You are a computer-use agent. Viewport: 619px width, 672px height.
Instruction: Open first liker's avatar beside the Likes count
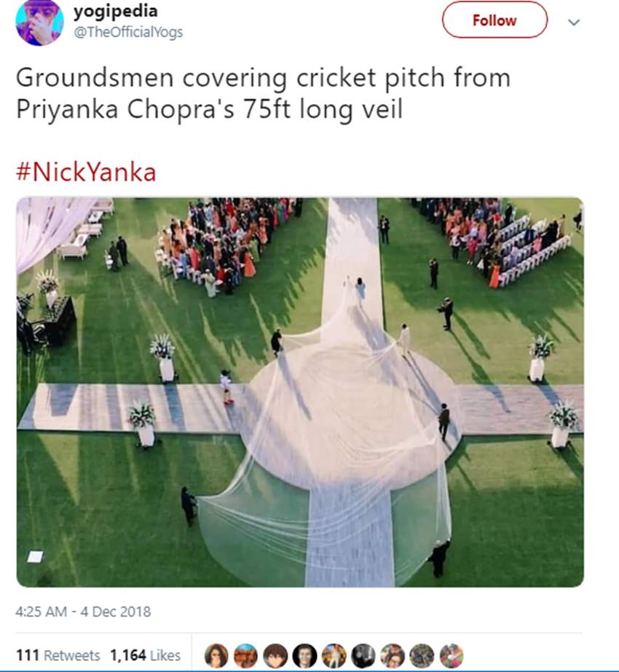point(216,656)
